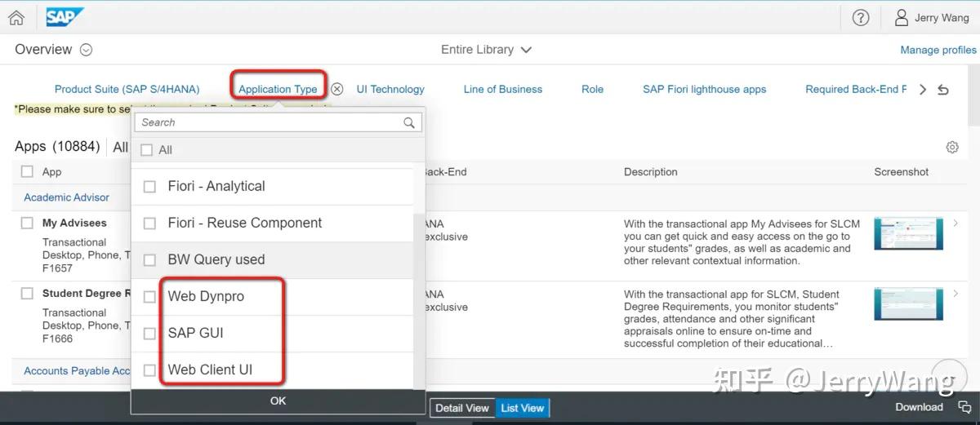Select the My Advisees app checkbox
This screenshot has width=980, height=425.
tap(27, 223)
